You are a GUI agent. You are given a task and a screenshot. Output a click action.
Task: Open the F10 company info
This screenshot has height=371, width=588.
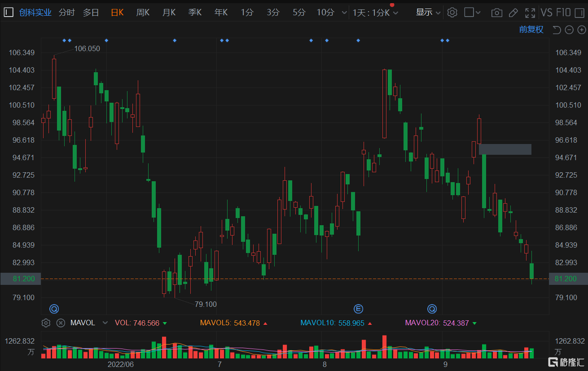click(x=563, y=13)
